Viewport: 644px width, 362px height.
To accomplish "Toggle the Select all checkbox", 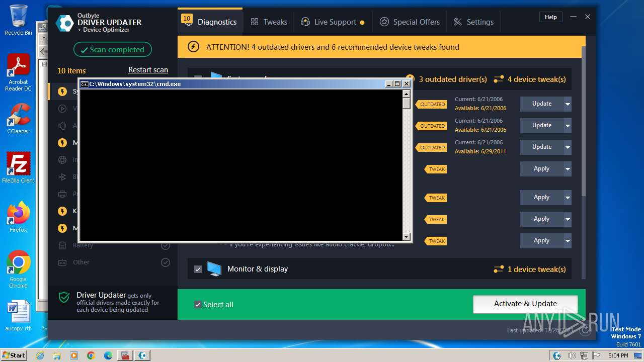I will point(198,305).
